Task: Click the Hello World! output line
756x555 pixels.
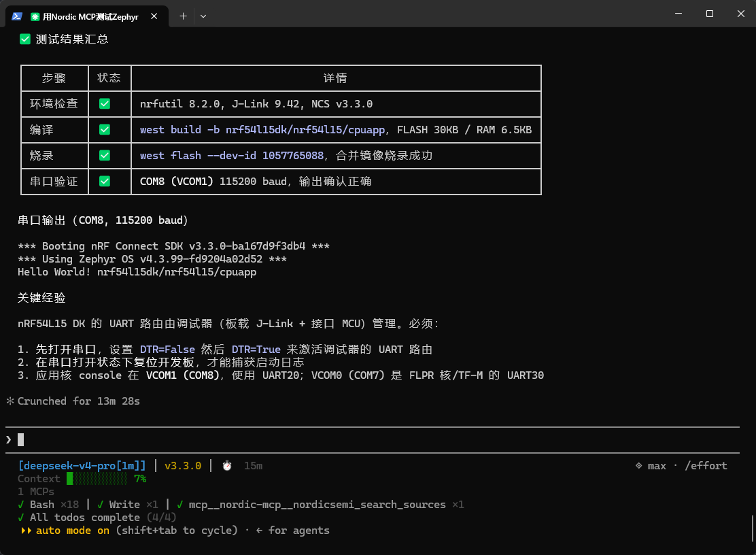Action: point(137,272)
